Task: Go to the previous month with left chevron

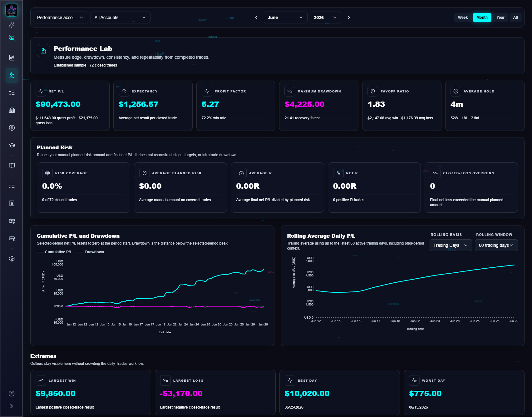Action: click(256, 17)
